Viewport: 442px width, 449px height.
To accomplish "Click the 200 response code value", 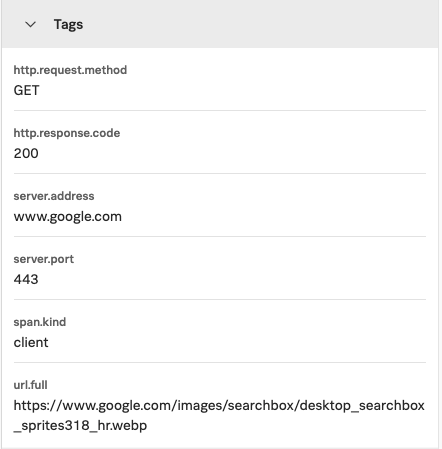I will (26, 153).
